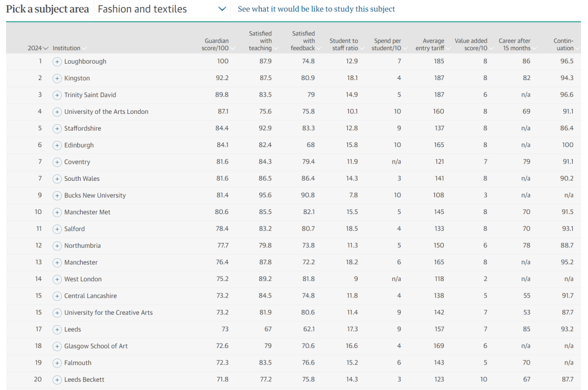The height and width of the screenshot is (390, 588).
Task: Sort by Student to staff ratio column
Action: (x=346, y=44)
